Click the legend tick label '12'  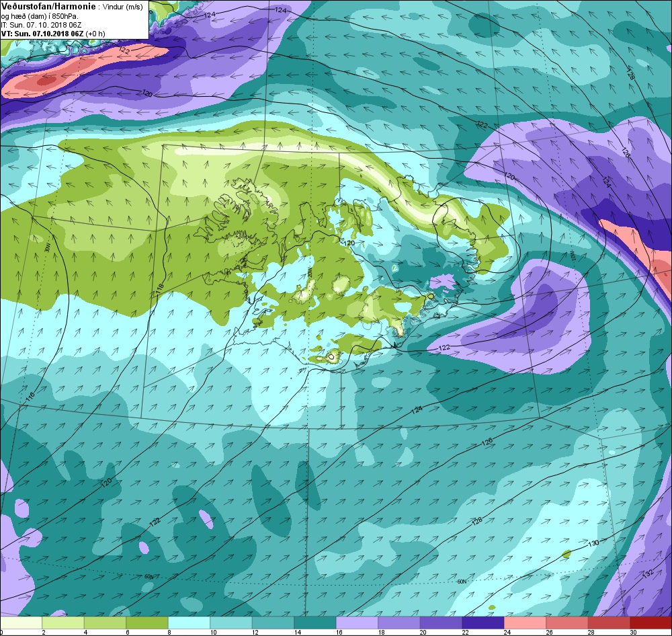255,632
